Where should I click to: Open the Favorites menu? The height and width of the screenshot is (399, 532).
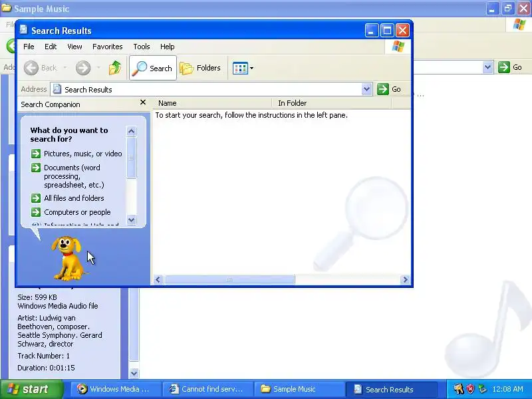[x=108, y=47]
